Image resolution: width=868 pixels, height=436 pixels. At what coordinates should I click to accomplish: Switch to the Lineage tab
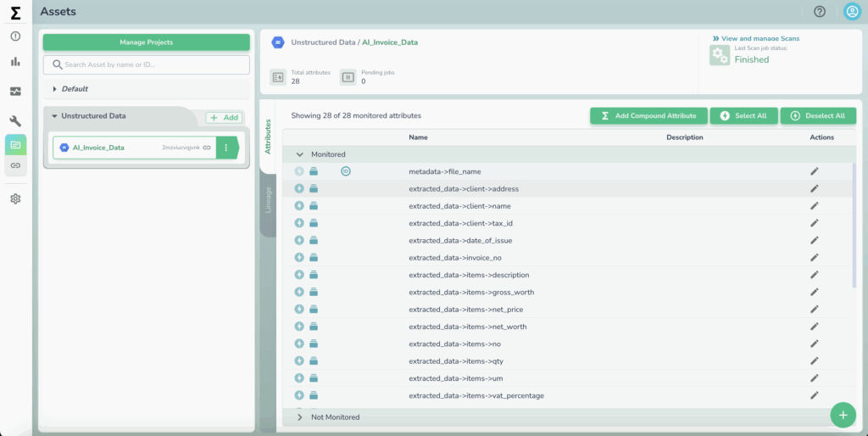pos(269,199)
